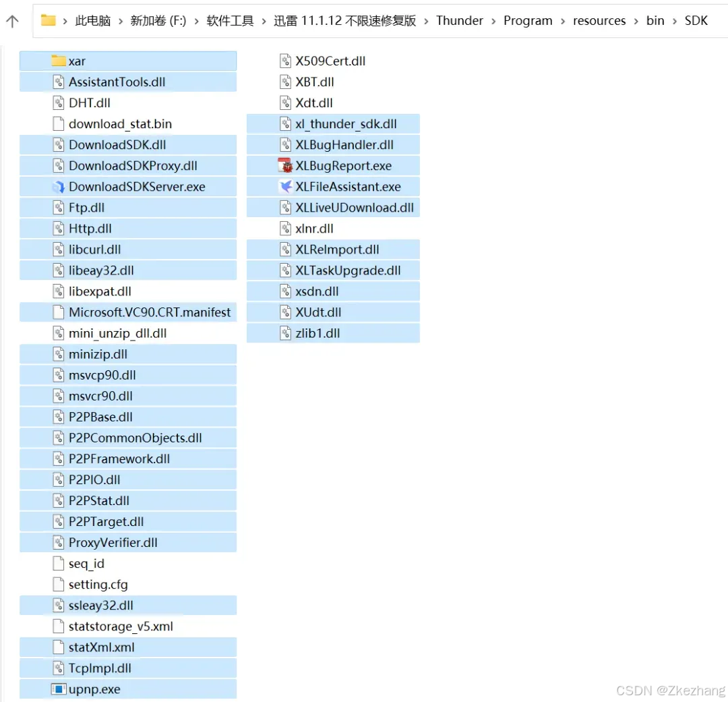Image resolution: width=728 pixels, height=702 pixels.
Task: Expand chevron after 软件工具 breadcrumb
Action: point(264,22)
